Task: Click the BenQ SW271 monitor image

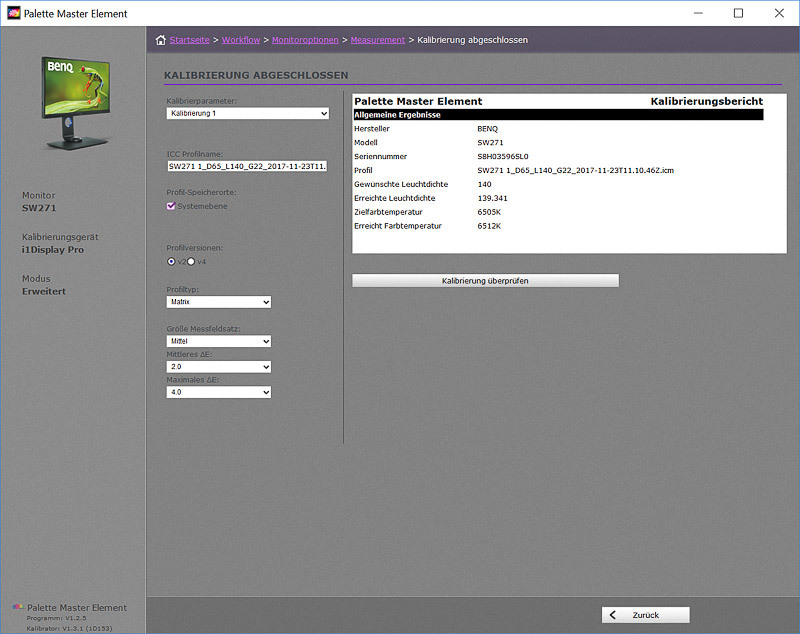Action: [x=76, y=103]
